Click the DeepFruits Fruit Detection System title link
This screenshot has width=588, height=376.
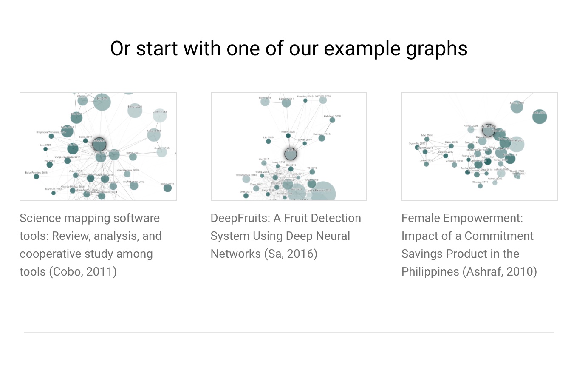[x=286, y=236]
